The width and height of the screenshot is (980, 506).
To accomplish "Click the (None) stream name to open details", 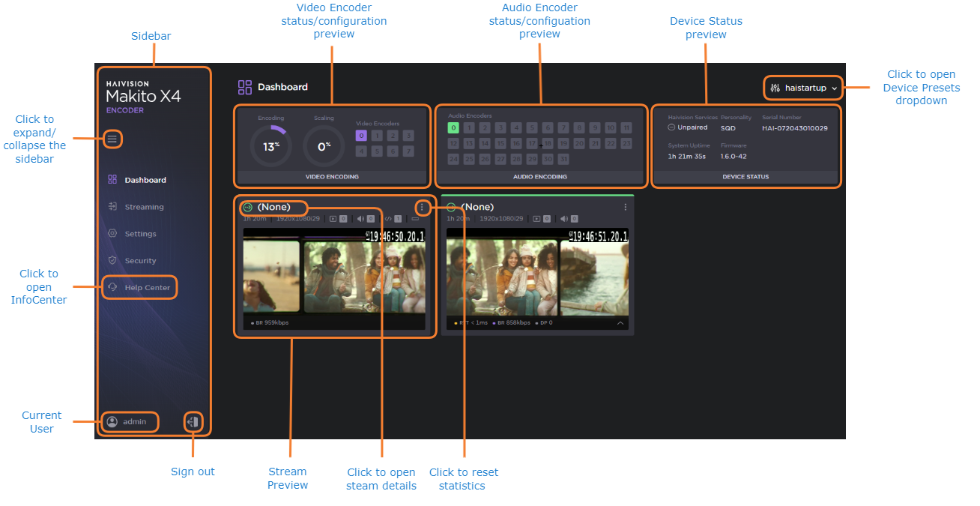I will pyautogui.click(x=273, y=207).
